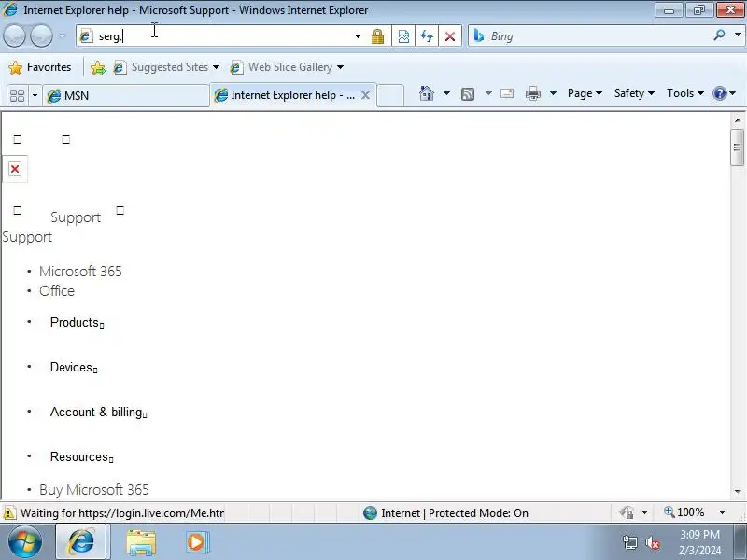
Task: Click the Print icon
Action: pyautogui.click(x=532, y=93)
